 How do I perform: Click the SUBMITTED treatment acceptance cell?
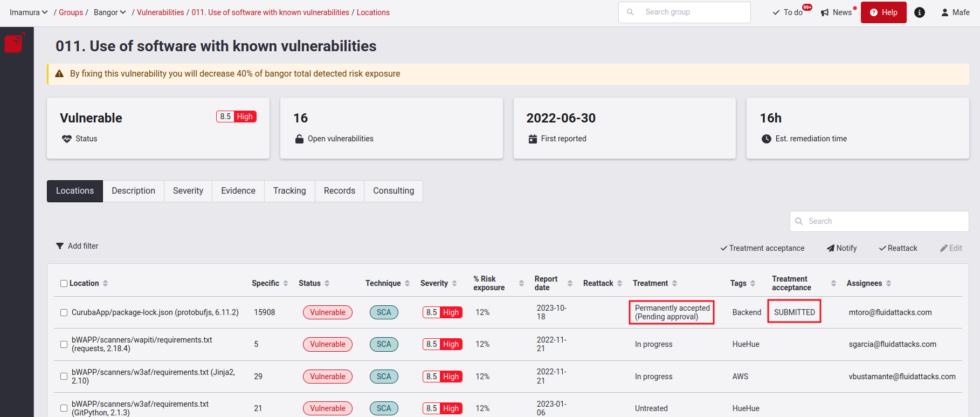pyautogui.click(x=795, y=312)
